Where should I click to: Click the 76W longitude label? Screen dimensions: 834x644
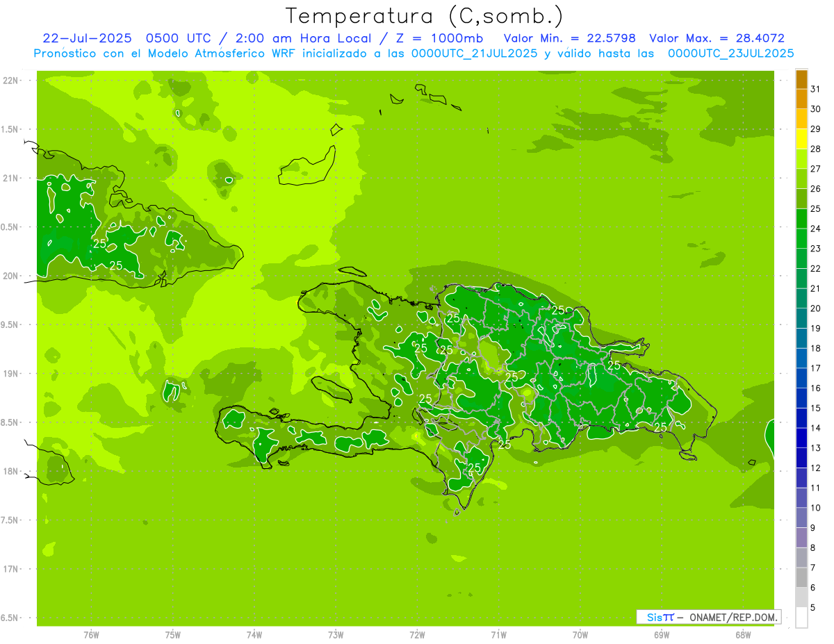(x=91, y=634)
